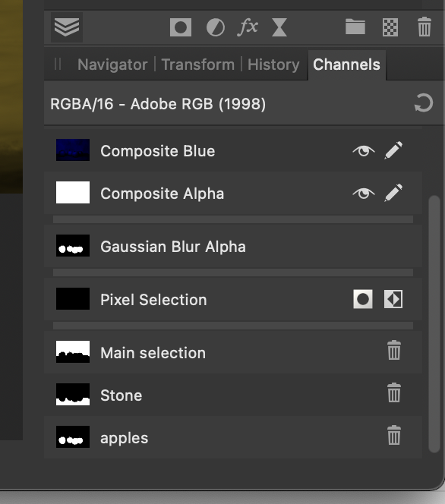
Task: Open layer effects fx icon
Action: click(x=248, y=27)
